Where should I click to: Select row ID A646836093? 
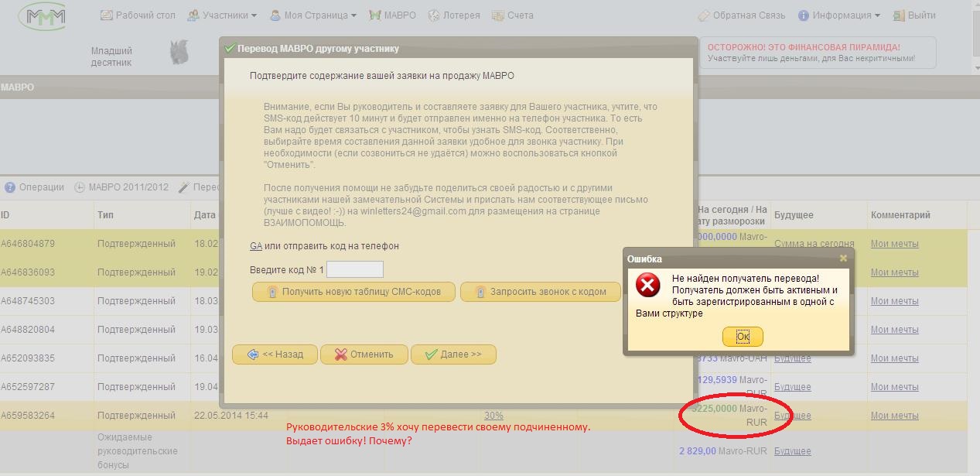(x=28, y=272)
